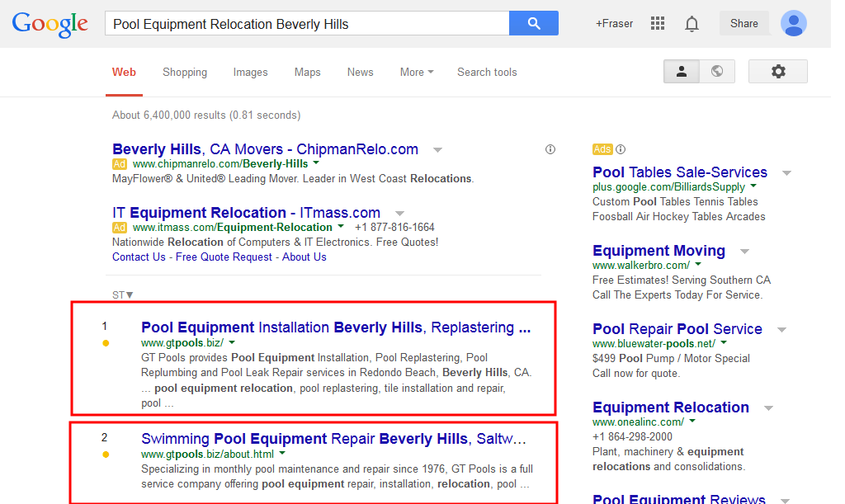Open green arrow after gtpools.biz/about.html URL

[282, 454]
